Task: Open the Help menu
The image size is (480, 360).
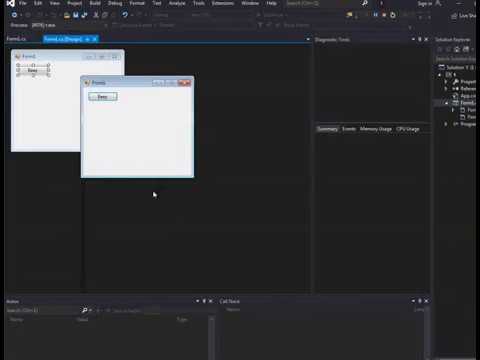Action: 271,3
